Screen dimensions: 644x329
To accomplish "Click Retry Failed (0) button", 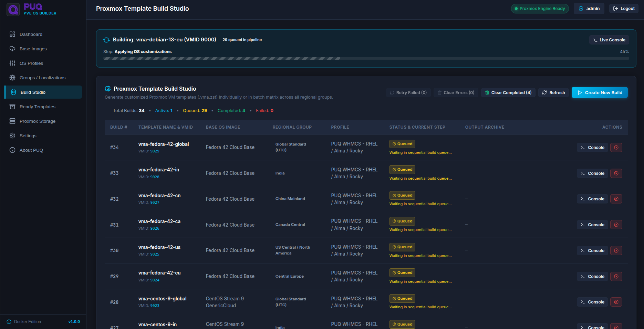I will tap(408, 92).
